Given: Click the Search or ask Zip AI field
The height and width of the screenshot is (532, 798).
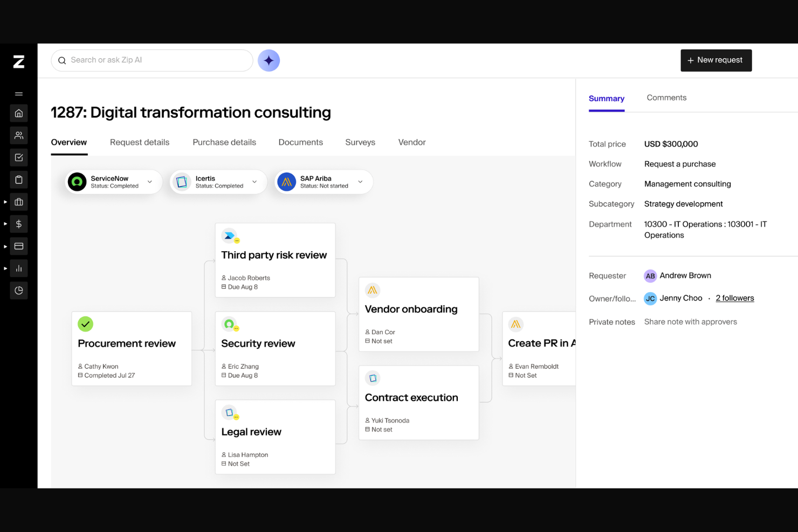Looking at the screenshot, I should click(152, 60).
